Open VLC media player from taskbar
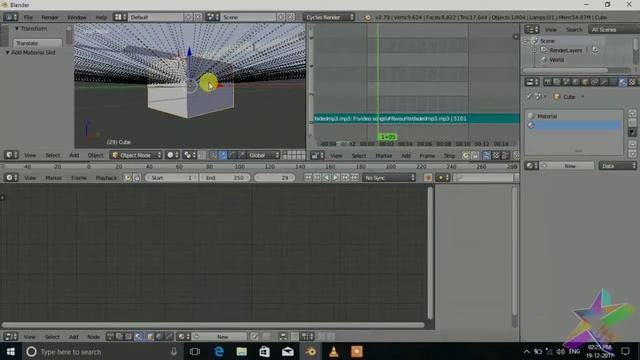Image resolution: width=640 pixels, height=360 pixels. coord(333,351)
